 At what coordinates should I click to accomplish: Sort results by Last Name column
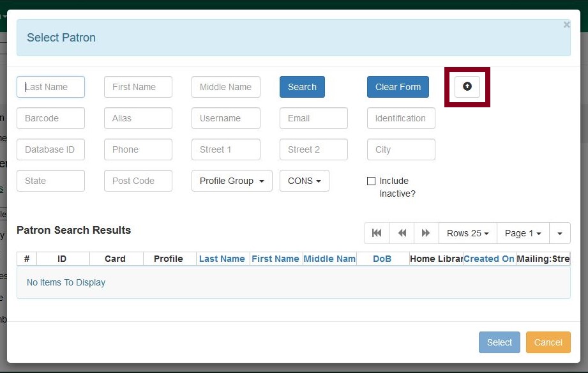click(x=222, y=259)
